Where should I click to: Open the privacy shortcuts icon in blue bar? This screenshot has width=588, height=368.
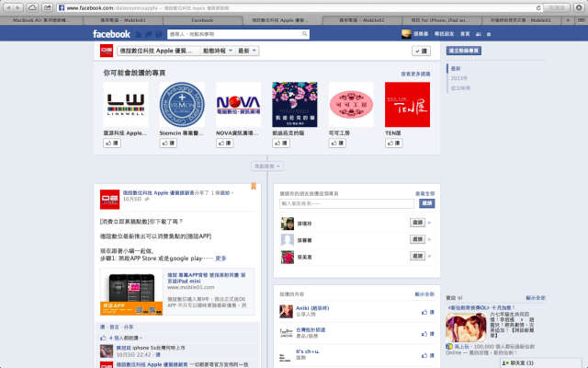[x=478, y=34]
